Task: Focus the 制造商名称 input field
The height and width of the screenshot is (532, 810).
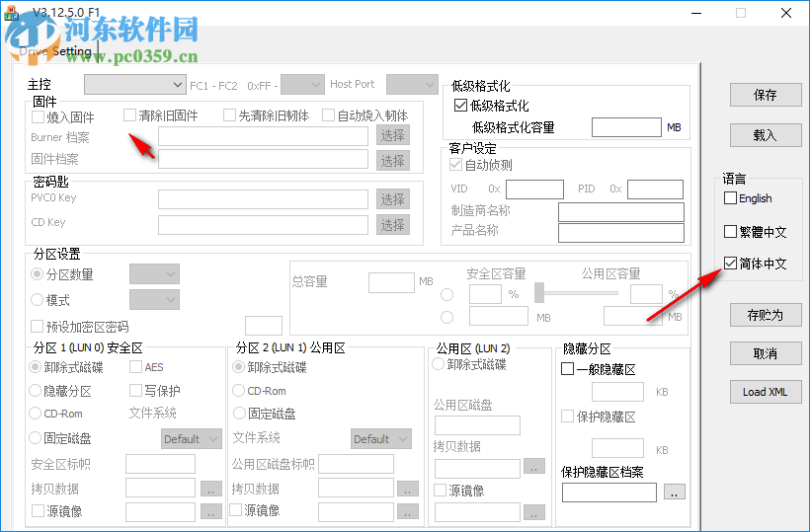Action: [621, 211]
